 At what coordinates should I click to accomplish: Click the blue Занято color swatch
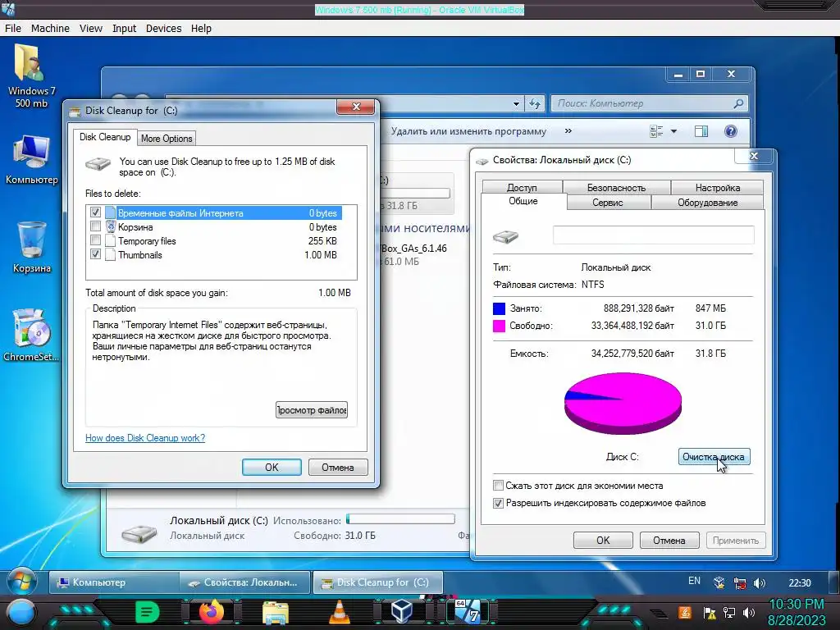499,308
